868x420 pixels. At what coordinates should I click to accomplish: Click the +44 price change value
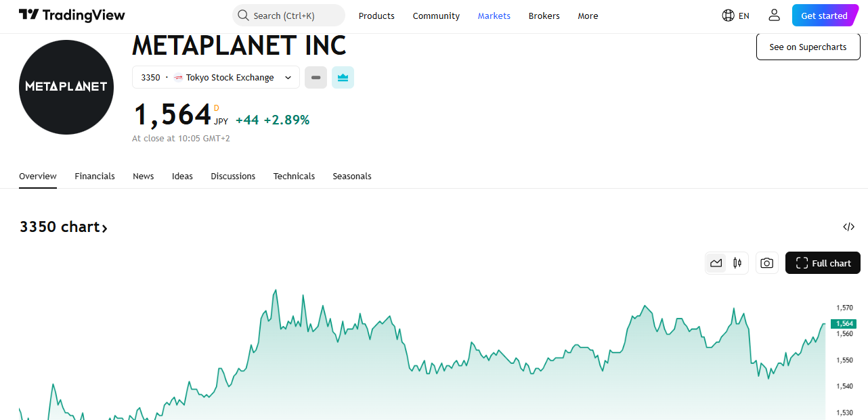247,120
